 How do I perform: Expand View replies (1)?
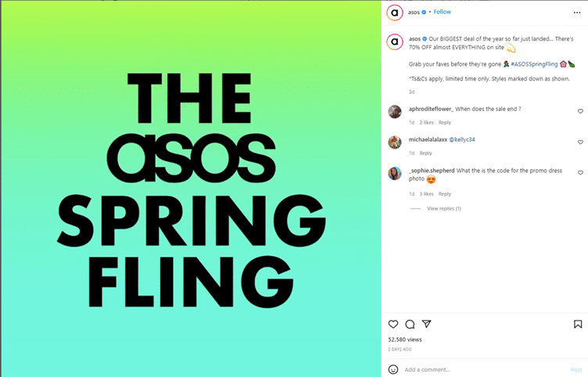[x=443, y=209]
